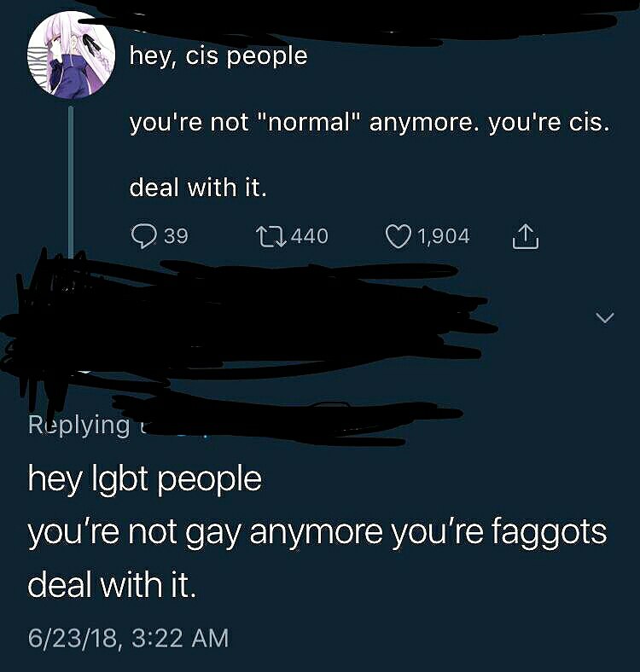Open the anime avatar profile picture

coord(71,55)
